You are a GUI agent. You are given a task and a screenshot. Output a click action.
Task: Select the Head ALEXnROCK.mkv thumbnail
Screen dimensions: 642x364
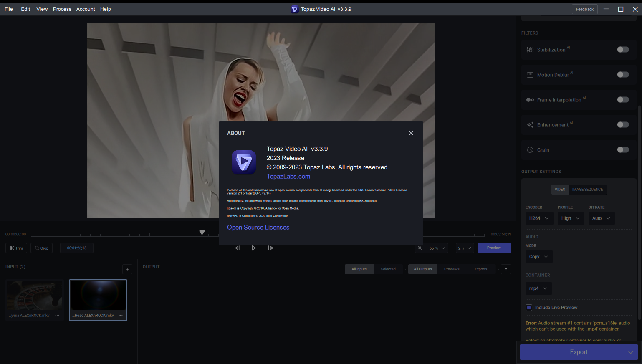click(x=98, y=296)
